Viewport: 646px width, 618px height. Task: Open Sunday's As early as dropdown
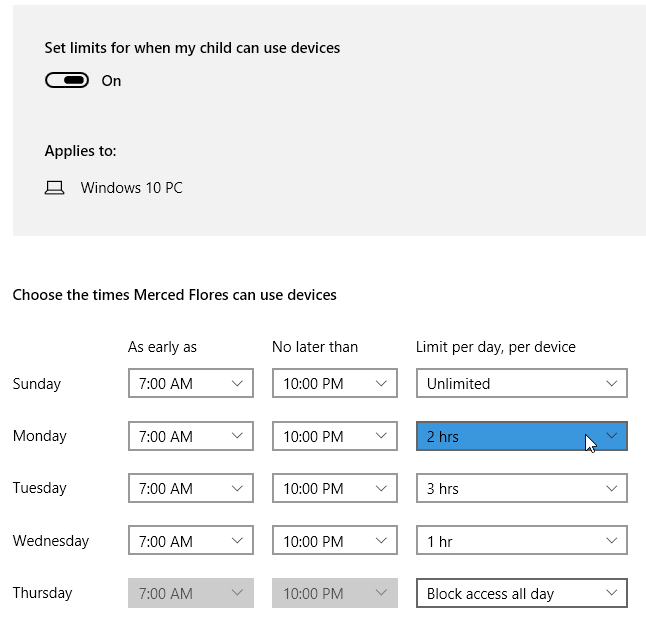click(190, 383)
